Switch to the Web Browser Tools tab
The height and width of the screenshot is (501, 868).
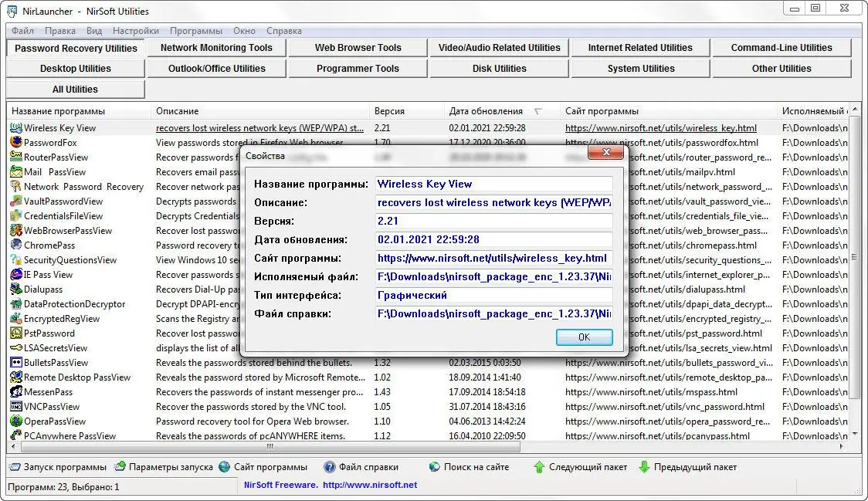[358, 47]
